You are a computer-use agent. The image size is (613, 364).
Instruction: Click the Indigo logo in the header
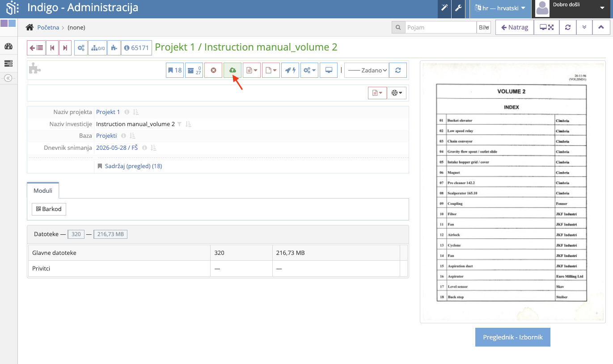click(x=12, y=8)
